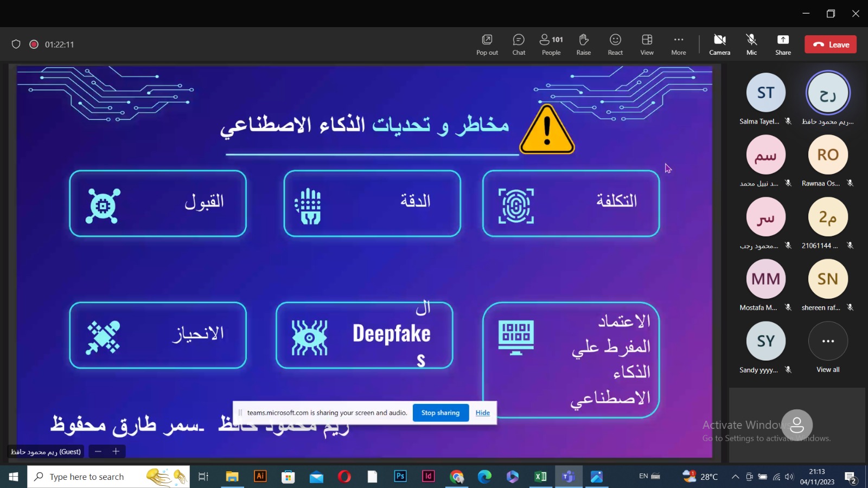Click the taskbar search box

108,477
